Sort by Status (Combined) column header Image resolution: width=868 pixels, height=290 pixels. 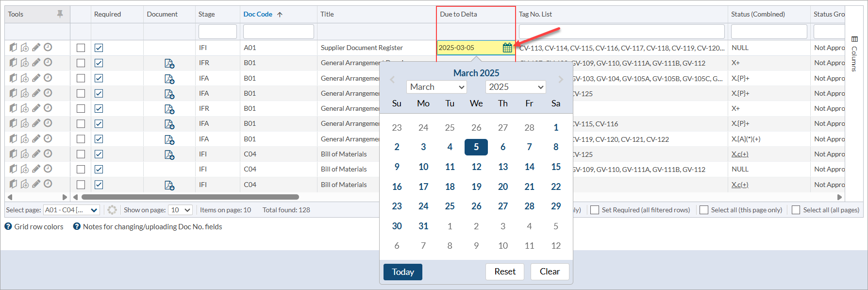point(758,15)
